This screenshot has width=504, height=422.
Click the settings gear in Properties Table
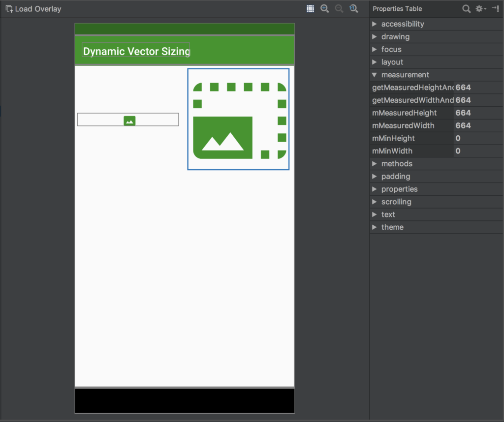click(x=479, y=8)
